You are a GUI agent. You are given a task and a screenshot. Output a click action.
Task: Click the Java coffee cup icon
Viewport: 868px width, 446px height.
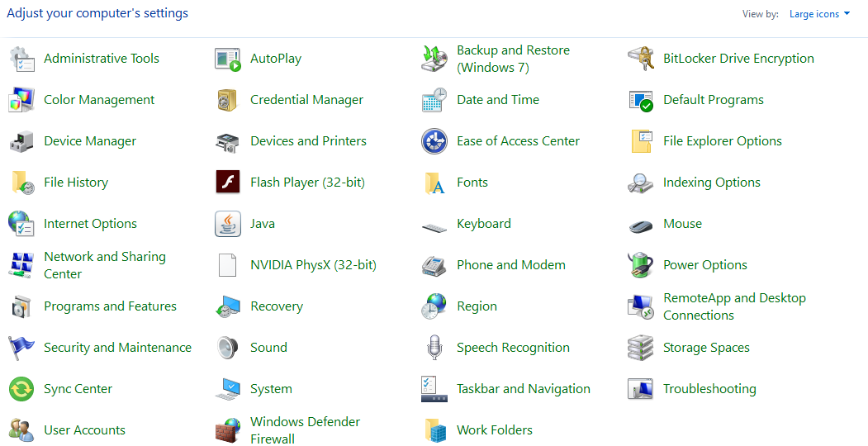click(228, 224)
